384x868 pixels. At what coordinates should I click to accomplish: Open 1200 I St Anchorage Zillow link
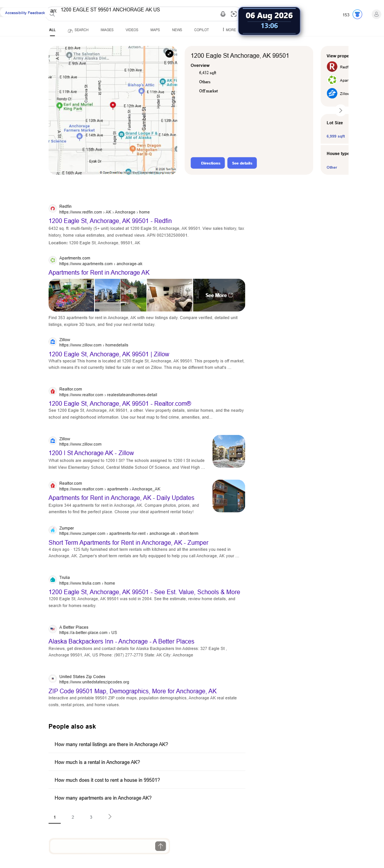point(91,453)
